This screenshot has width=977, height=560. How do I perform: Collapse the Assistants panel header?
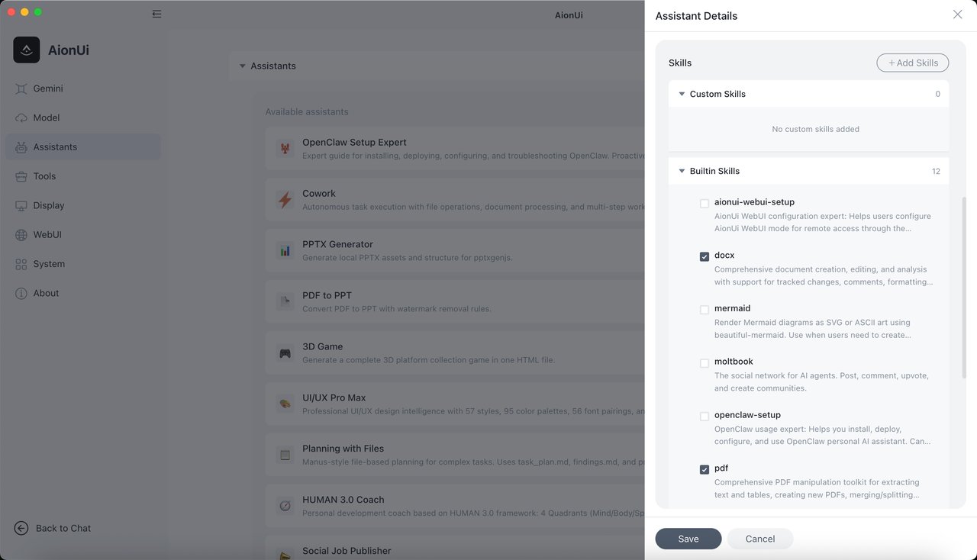[x=243, y=66]
